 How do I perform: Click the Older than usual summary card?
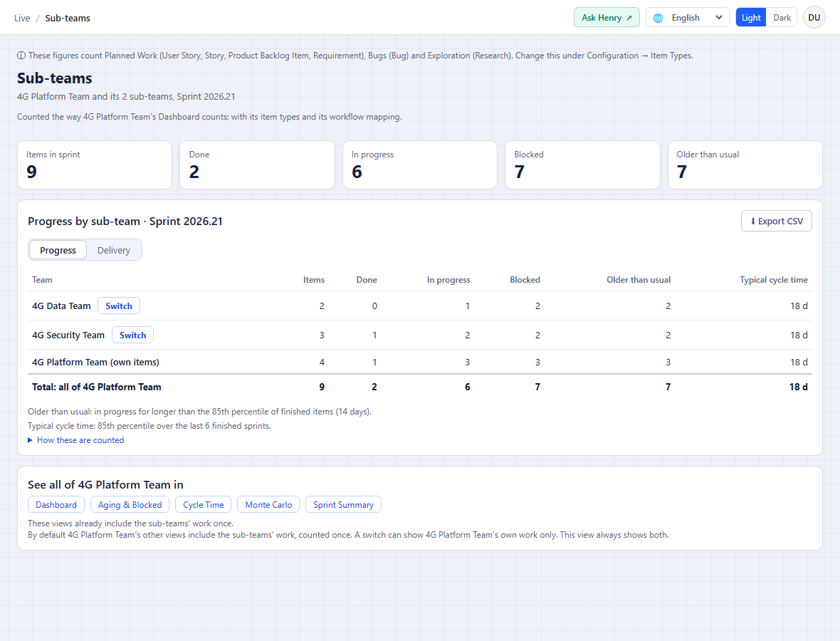pyautogui.click(x=745, y=165)
